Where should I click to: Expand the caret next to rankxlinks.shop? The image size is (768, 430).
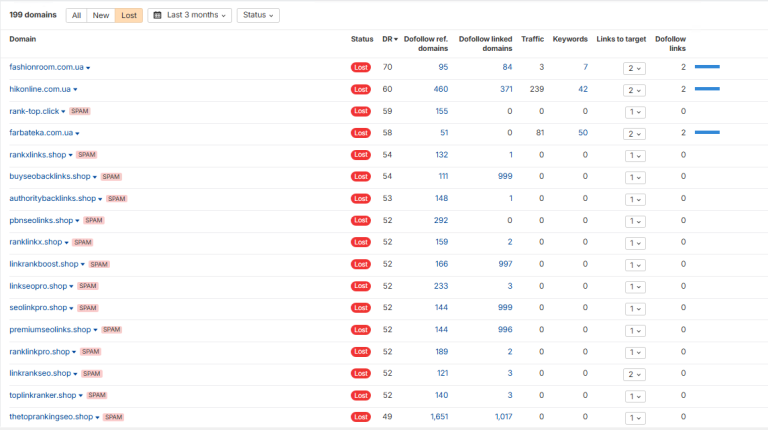pyautogui.click(x=71, y=155)
